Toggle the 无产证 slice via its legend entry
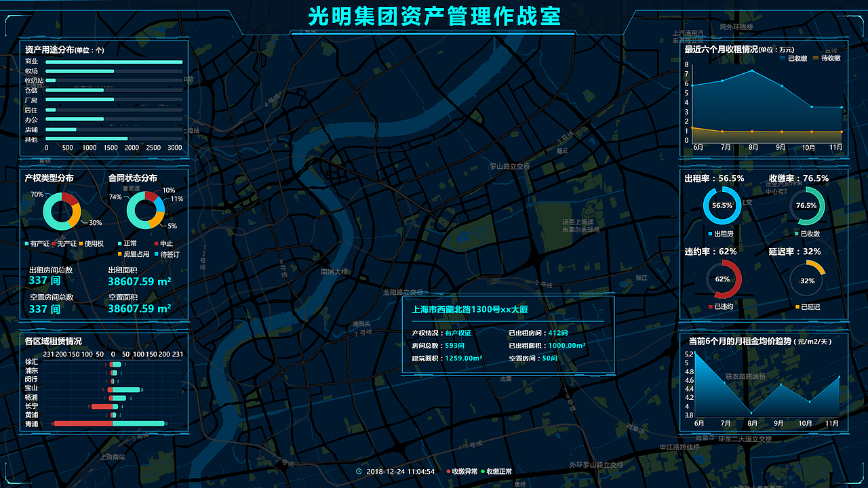 pos(54,243)
